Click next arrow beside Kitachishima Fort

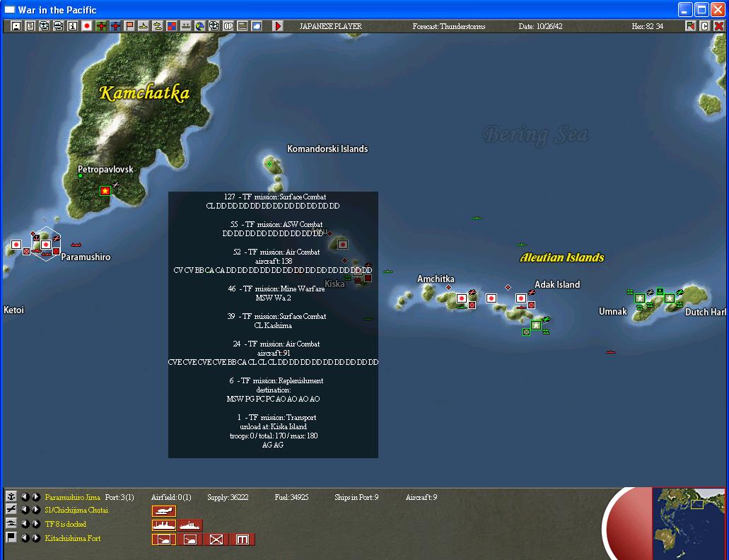click(x=36, y=537)
